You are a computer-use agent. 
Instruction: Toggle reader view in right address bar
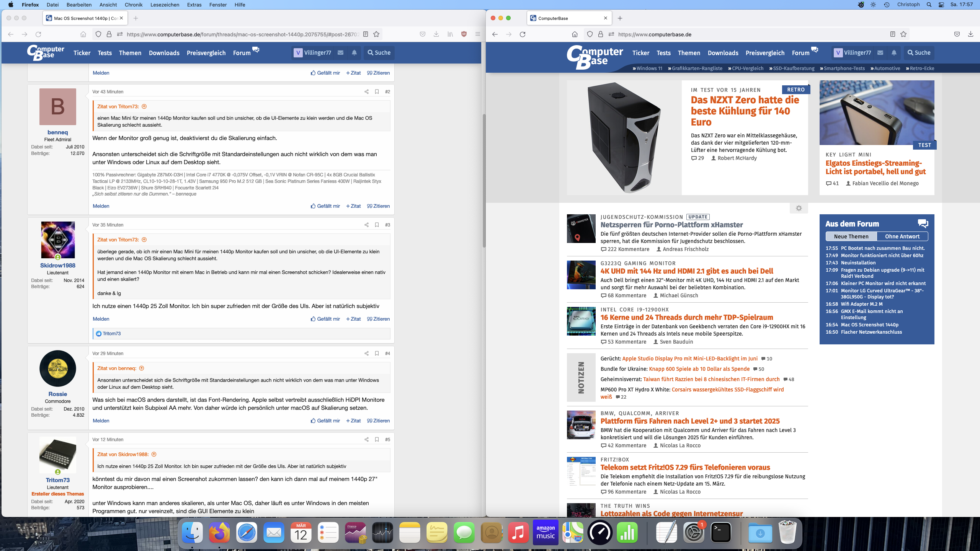[x=892, y=34]
